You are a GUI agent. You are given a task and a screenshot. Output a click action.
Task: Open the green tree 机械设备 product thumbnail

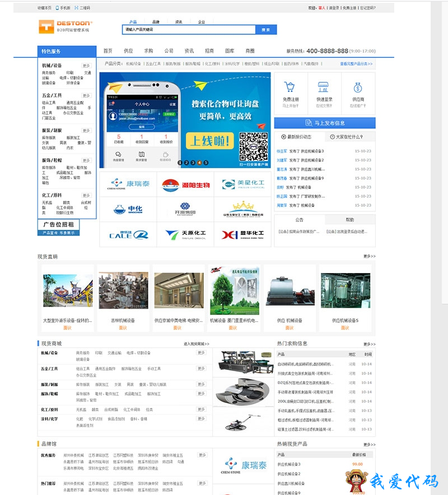coord(235,290)
